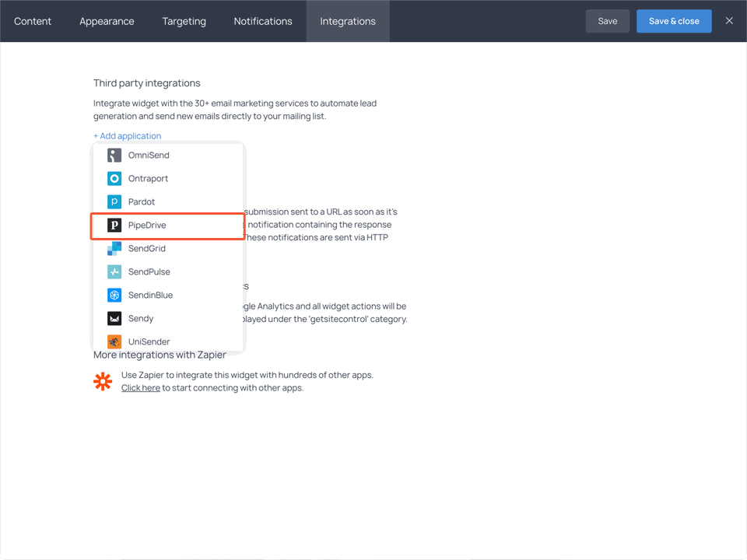Screen dimensions: 747x560
Task: Click the SendinBlue integration icon
Action: 114,295
